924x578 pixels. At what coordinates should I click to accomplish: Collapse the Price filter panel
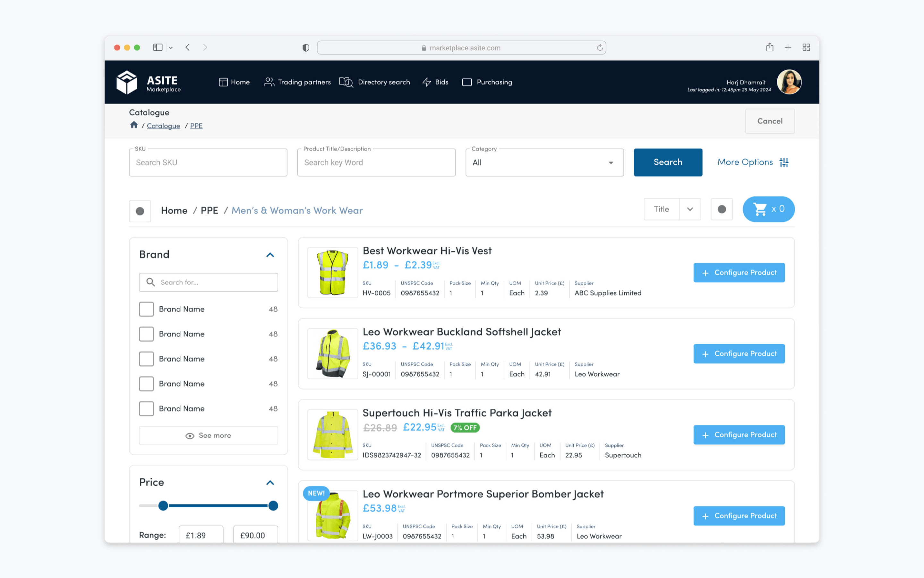[x=270, y=483]
